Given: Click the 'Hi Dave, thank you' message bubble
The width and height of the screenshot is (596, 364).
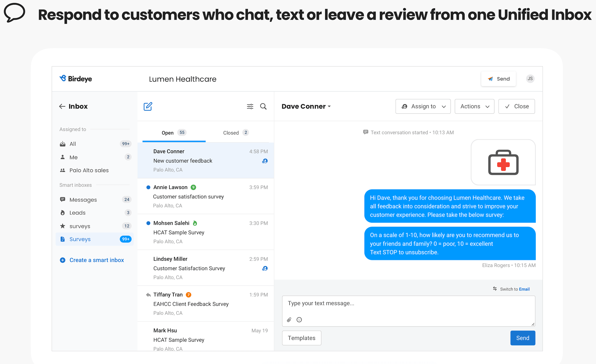Looking at the screenshot, I should pyautogui.click(x=450, y=206).
